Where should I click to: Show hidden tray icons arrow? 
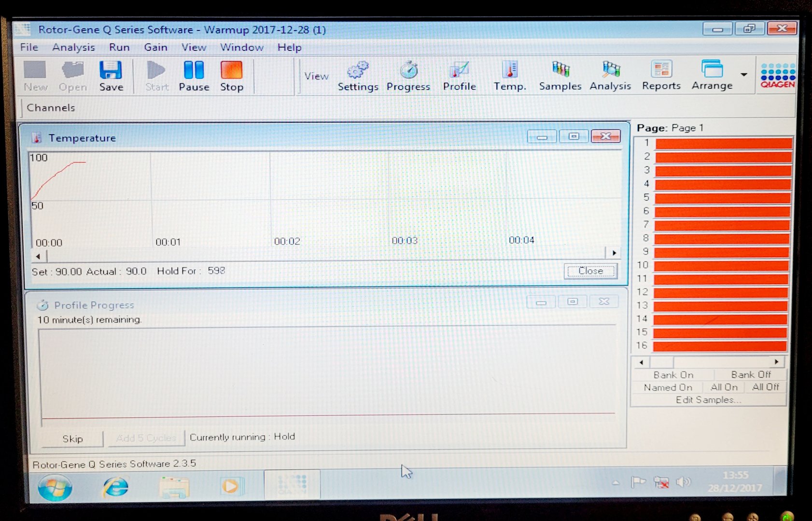coord(616,482)
